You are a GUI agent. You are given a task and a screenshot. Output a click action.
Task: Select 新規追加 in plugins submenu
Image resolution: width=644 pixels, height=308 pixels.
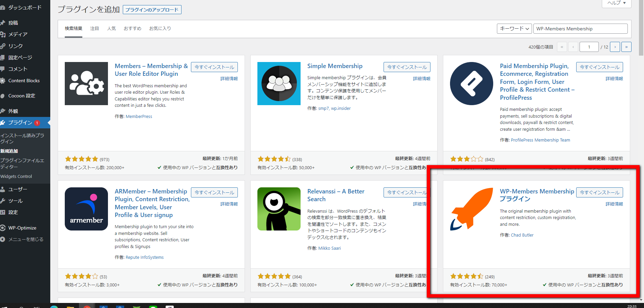[x=9, y=151]
